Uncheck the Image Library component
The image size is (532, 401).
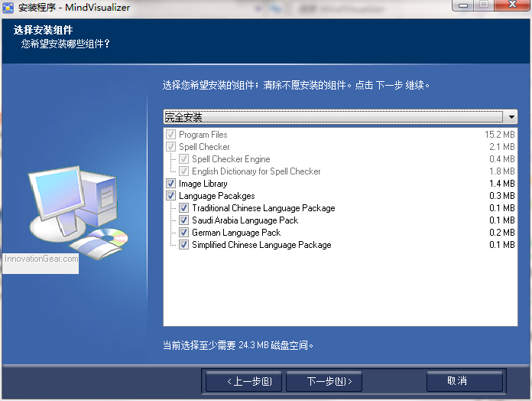coord(170,184)
